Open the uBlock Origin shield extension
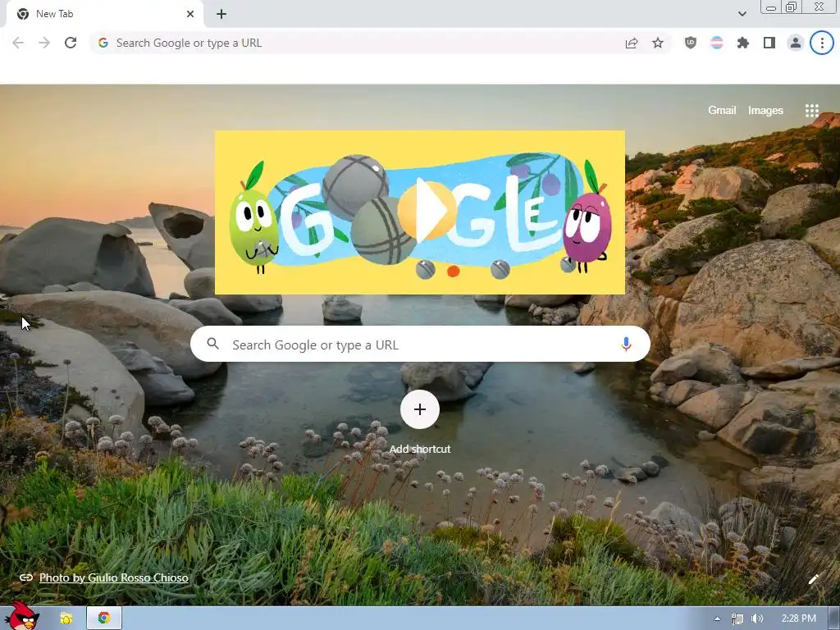Screen dimensions: 840x630 [691, 43]
